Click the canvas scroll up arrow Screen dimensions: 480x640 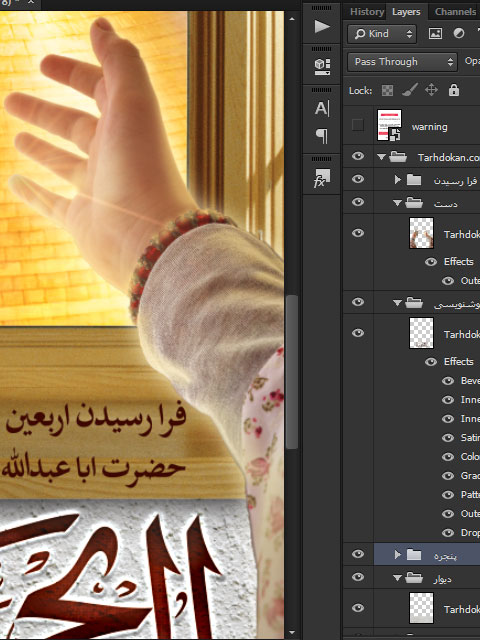click(x=291, y=19)
